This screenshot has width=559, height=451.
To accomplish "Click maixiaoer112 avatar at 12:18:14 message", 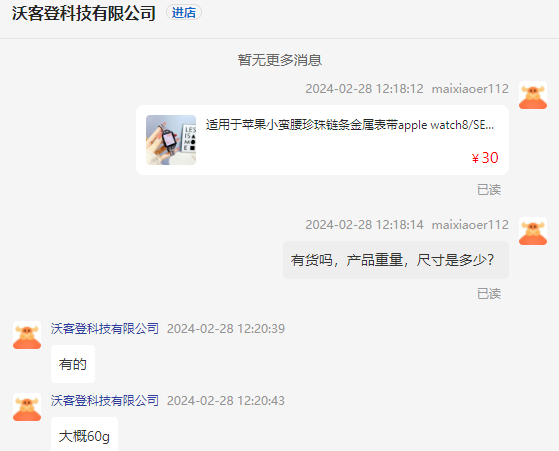I will click(533, 231).
